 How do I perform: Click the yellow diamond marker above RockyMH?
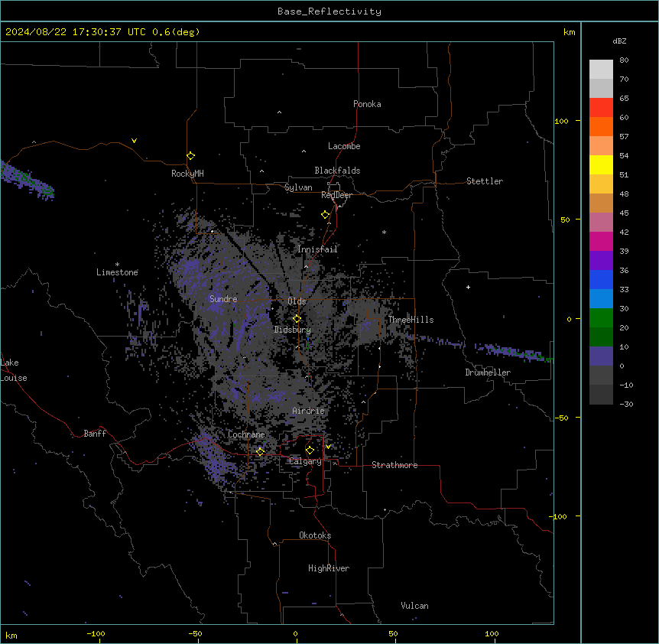pyautogui.click(x=190, y=156)
